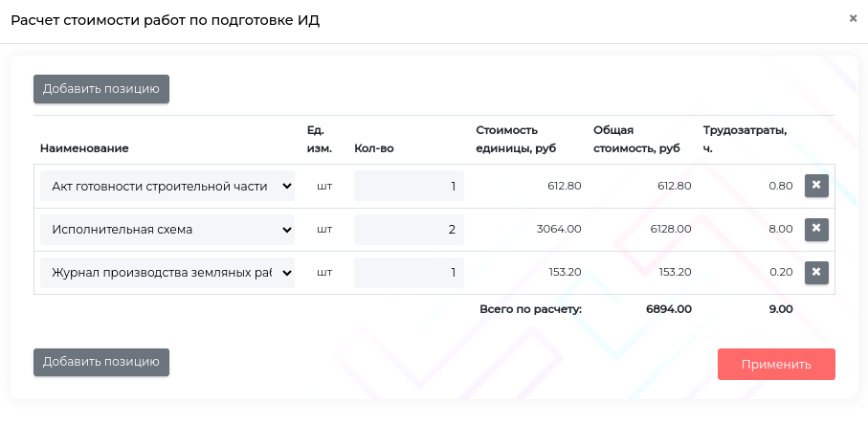Delete the Акт готовности строительной части row
The width and height of the screenshot is (868, 448).
coord(816,186)
